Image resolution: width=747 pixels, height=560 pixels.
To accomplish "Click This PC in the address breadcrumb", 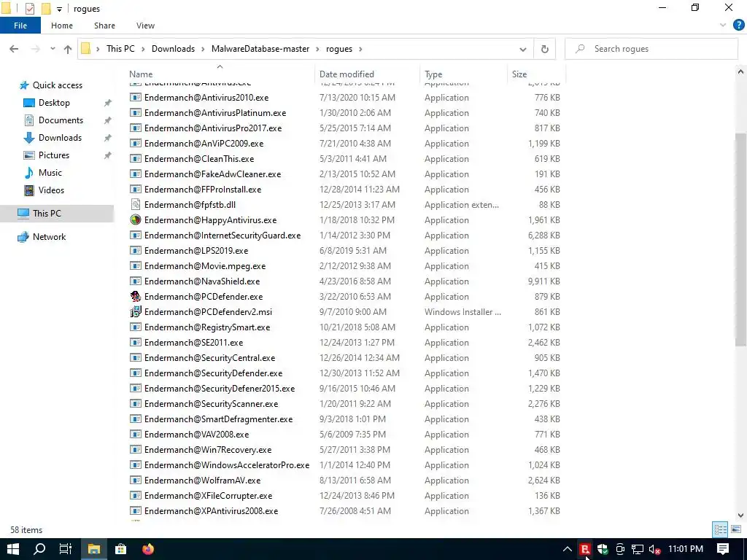I will tap(120, 49).
